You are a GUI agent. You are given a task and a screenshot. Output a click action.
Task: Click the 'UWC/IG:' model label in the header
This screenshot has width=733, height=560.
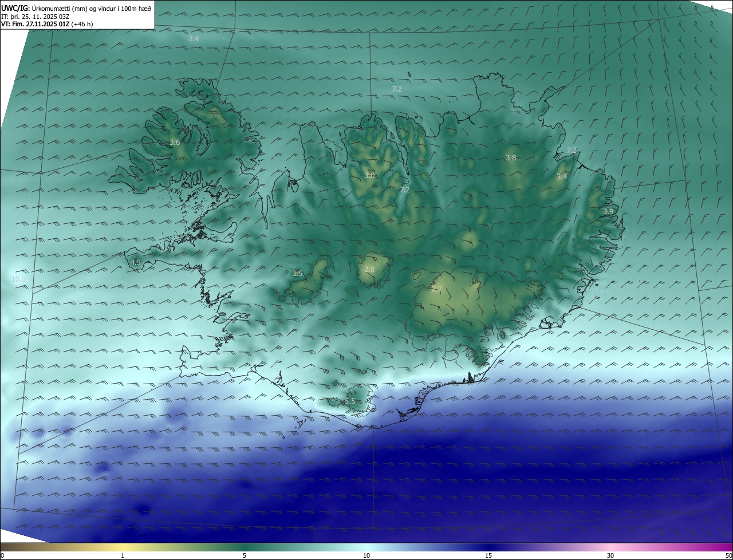tap(15, 8)
